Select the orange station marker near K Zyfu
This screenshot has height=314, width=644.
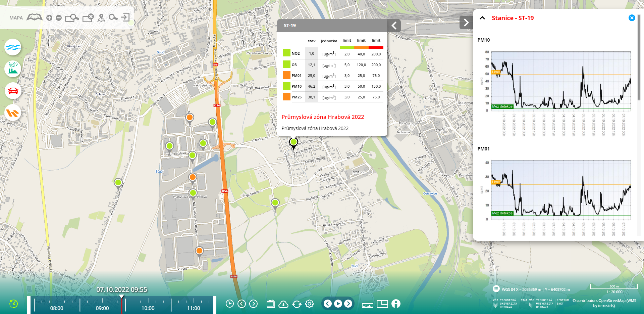(x=199, y=251)
